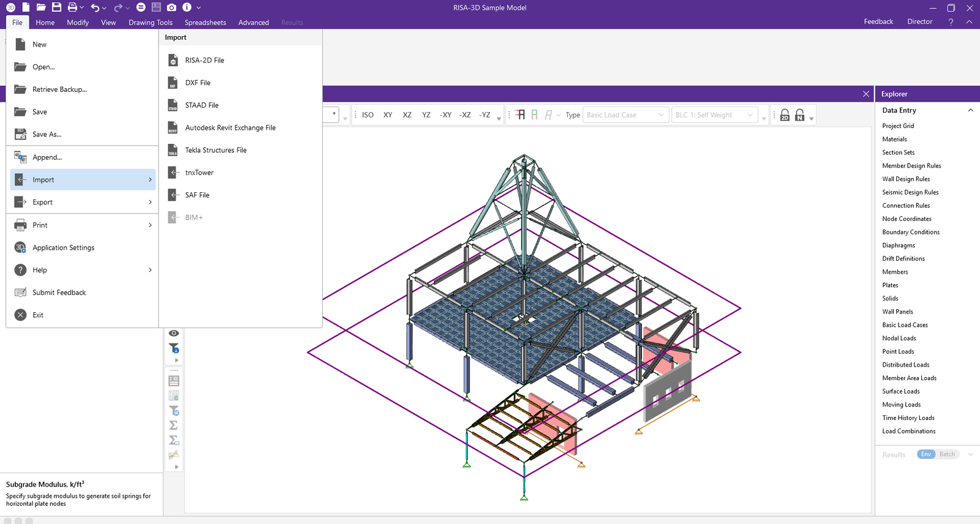
Task: Expand the Results section chevron in Explorer
Action: point(970,454)
